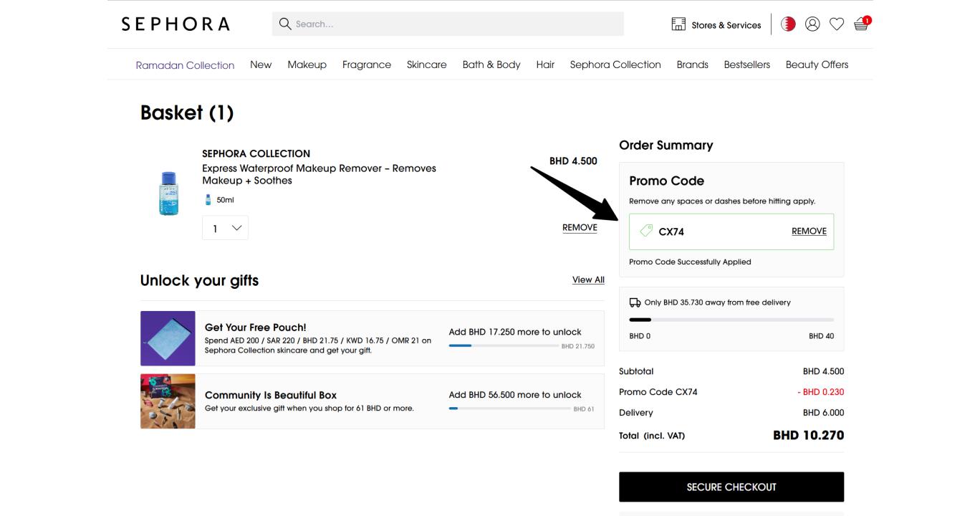
Task: Click 'Promo Code Successfully Applied' message
Action: pos(690,262)
